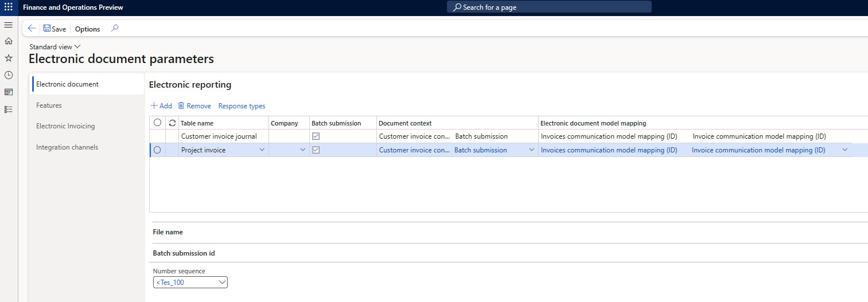This screenshot has width=868, height=302.
Task: Click Invoice communication model mapping link, Project invoice row
Action: [x=758, y=150]
